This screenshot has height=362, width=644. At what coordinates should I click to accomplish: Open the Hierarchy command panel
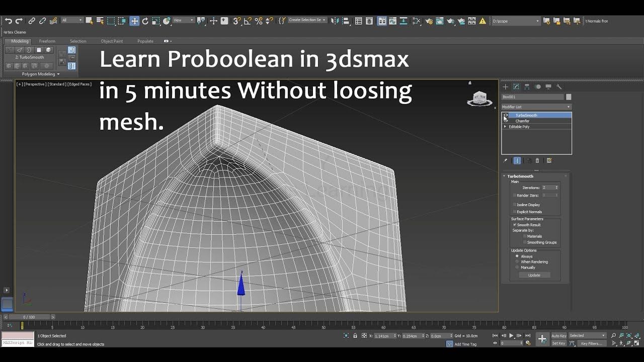click(527, 86)
